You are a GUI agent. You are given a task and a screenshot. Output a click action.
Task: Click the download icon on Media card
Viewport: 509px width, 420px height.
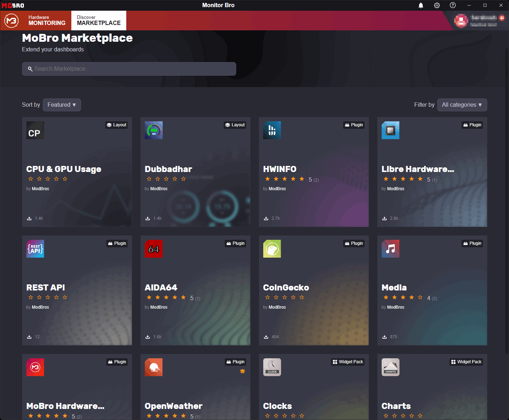[x=385, y=337]
